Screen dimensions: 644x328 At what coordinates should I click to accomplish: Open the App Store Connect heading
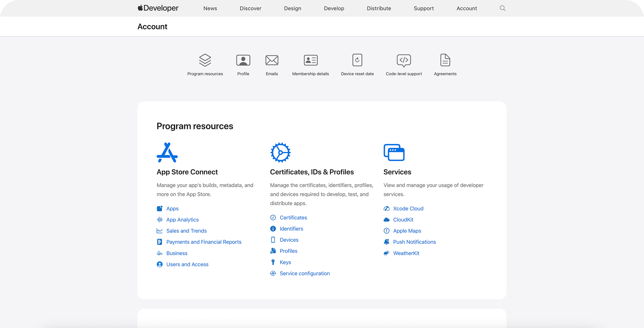click(187, 172)
